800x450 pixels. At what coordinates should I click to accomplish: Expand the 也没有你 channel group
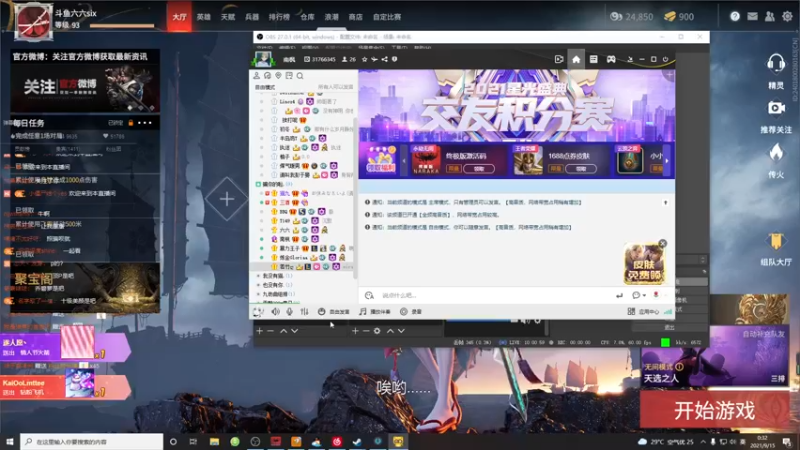click(258, 285)
